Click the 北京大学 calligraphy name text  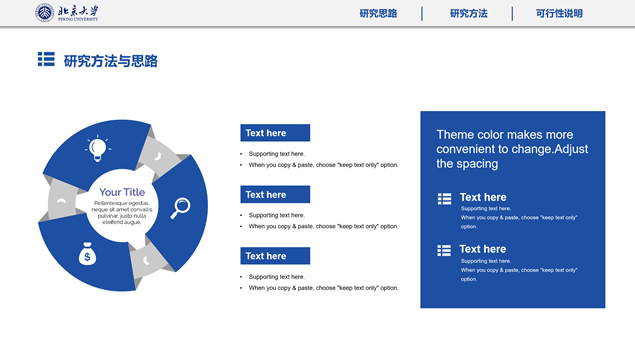click(78, 11)
